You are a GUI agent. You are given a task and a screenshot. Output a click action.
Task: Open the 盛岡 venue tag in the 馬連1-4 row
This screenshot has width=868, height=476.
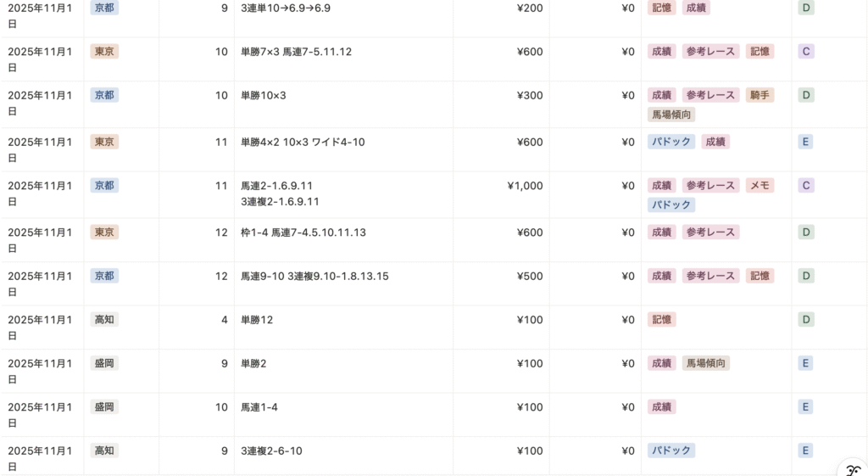click(104, 407)
